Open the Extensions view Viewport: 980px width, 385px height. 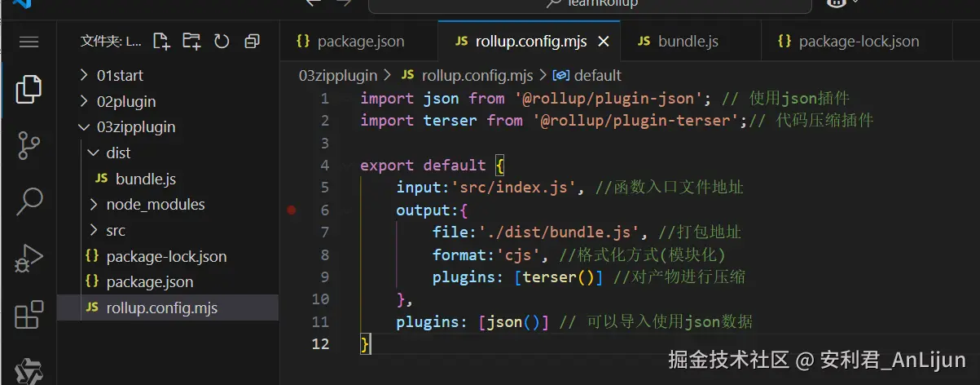pyautogui.click(x=29, y=315)
